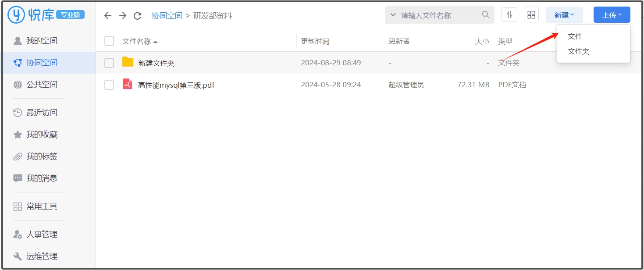Viewport: 644px width, 270px height.
Task: Toggle the 新建 dropdown button
Action: click(564, 15)
